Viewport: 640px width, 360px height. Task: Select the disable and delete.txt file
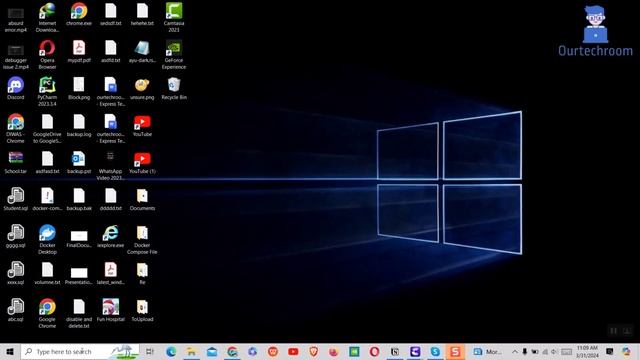[x=79, y=313]
